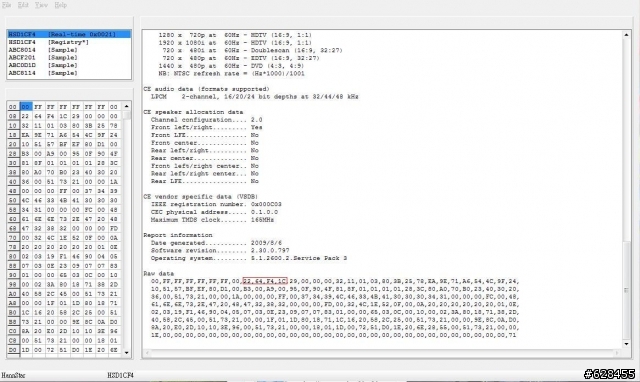
Task: Click row header 60 in hex grid
Action: click(13, 219)
